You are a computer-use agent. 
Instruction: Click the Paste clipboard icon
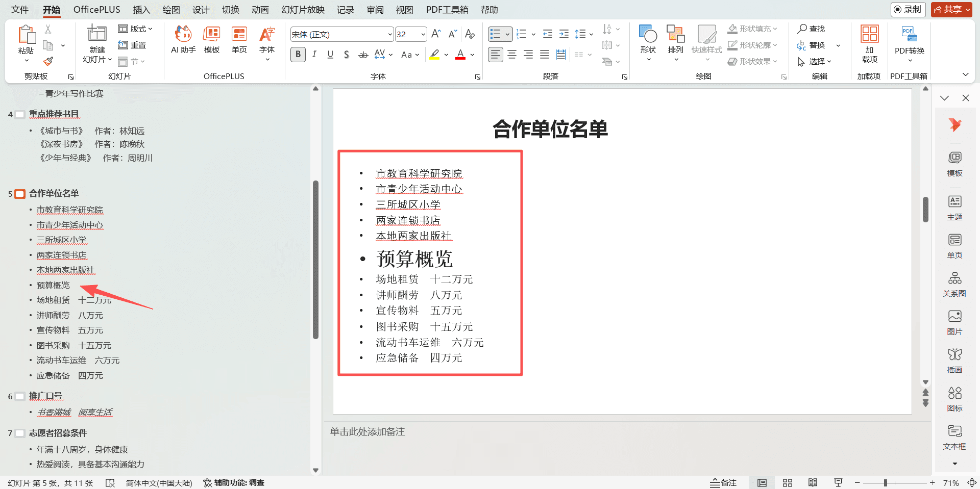click(27, 35)
